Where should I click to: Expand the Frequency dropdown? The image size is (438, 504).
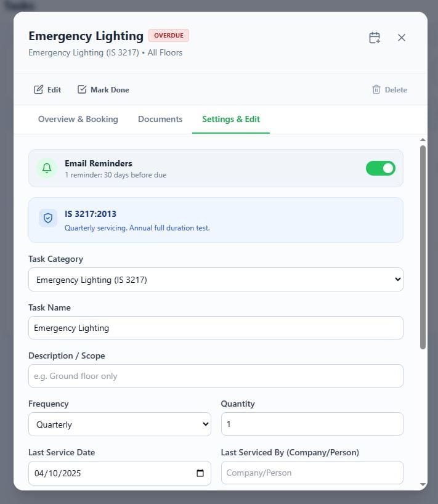120,425
